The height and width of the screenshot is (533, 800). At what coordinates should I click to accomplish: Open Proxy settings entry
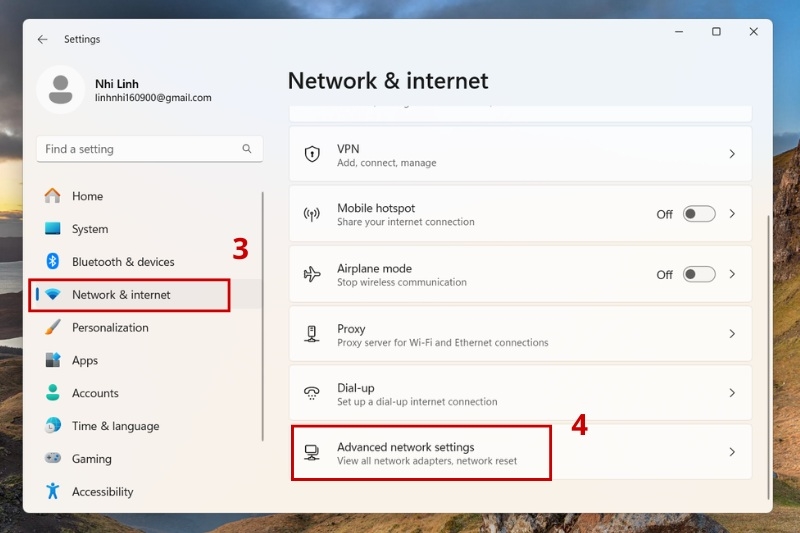point(520,334)
